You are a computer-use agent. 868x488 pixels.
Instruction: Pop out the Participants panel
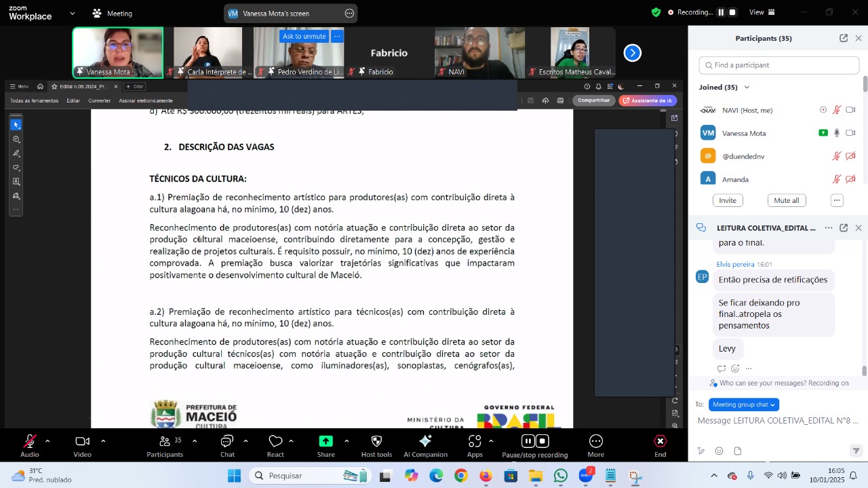click(844, 39)
